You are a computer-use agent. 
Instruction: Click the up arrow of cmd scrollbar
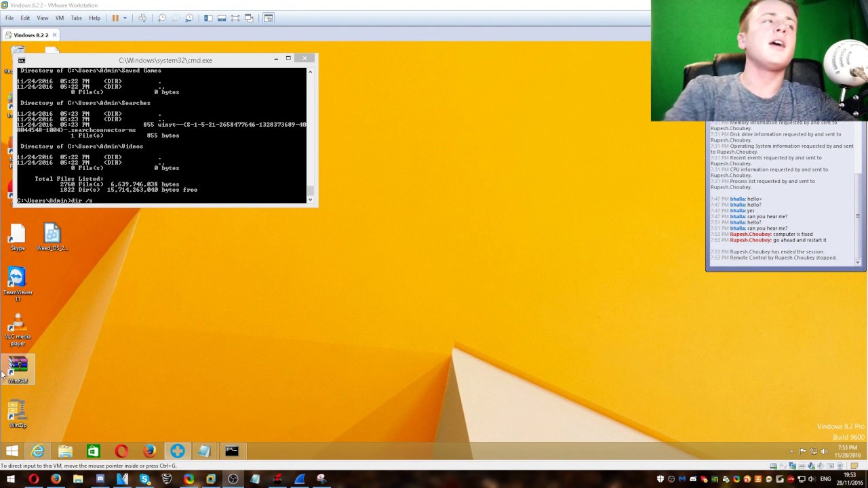310,70
